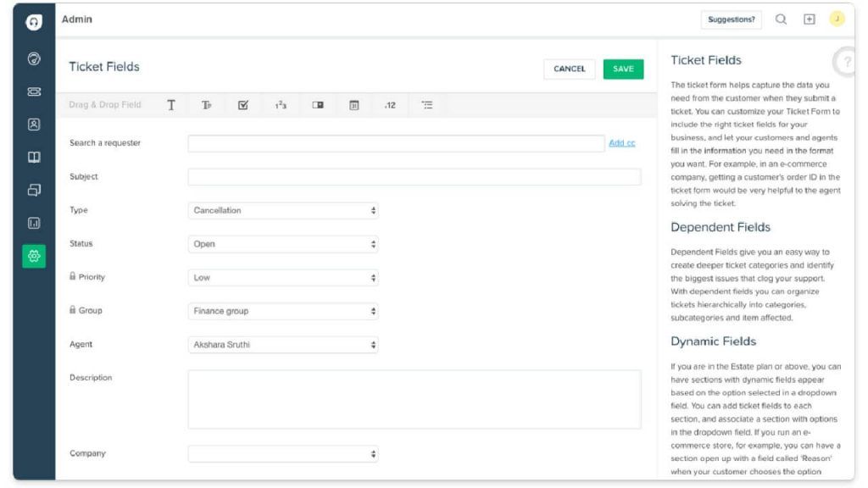
Task: Click the Description field label
Action: (91, 377)
